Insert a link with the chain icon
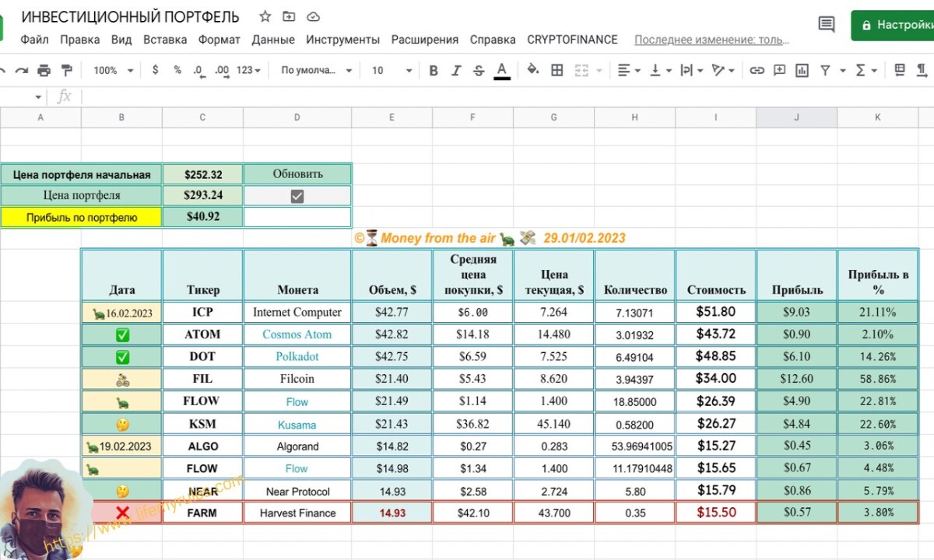 [757, 70]
